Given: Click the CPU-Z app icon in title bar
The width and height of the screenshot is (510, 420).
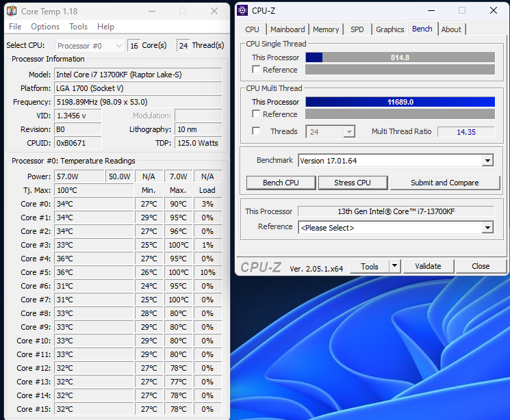Looking at the screenshot, I should point(242,10).
